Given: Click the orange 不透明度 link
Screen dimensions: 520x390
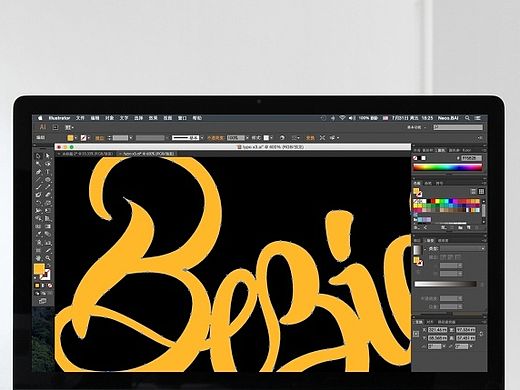Looking at the screenshot, I should [x=216, y=138].
